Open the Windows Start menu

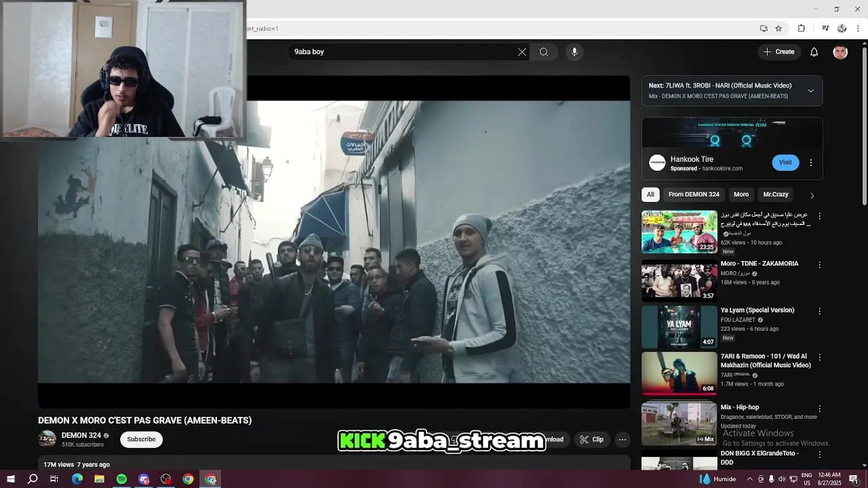pos(11,479)
